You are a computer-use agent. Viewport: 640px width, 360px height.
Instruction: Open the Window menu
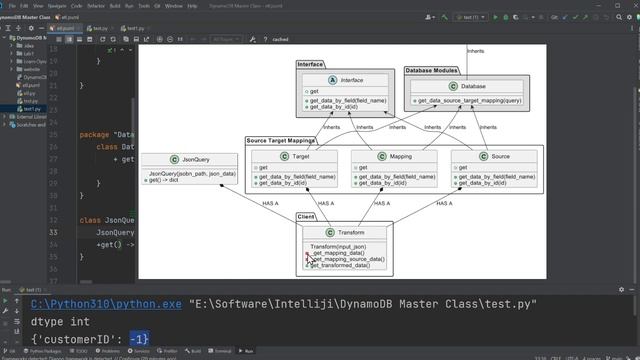pyautogui.click(x=174, y=6)
